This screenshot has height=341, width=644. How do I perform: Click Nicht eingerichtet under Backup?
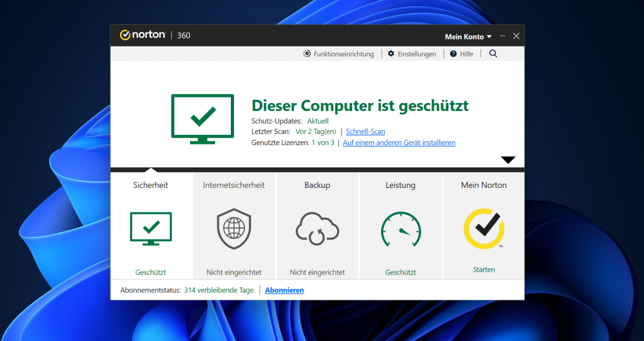tap(317, 272)
